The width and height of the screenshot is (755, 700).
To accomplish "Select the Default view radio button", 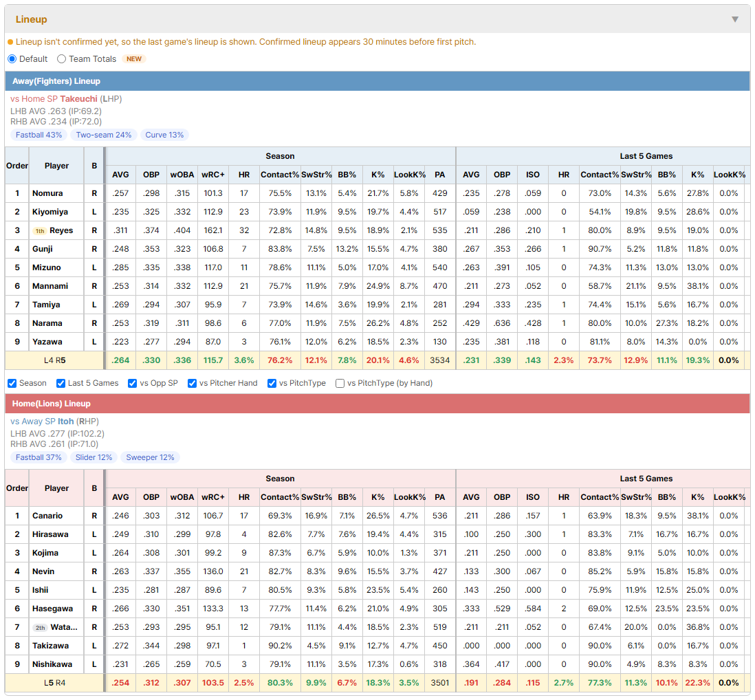I will (x=12, y=58).
